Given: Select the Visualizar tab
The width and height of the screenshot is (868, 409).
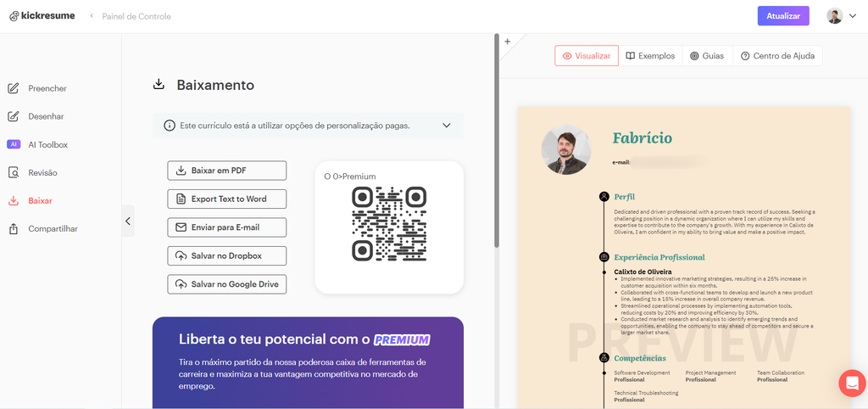Looking at the screenshot, I should click(x=587, y=56).
